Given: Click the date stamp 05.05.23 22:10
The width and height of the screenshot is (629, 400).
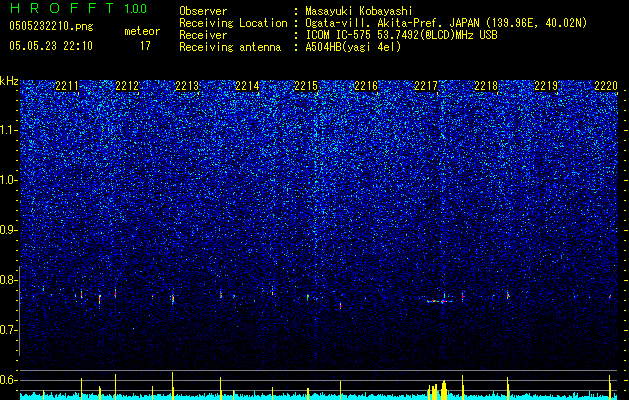Looking at the screenshot, I should [x=51, y=46].
